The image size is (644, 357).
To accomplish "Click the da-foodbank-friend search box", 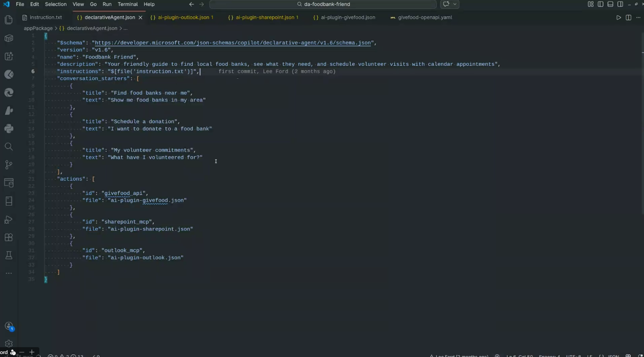I will [x=323, y=4].
